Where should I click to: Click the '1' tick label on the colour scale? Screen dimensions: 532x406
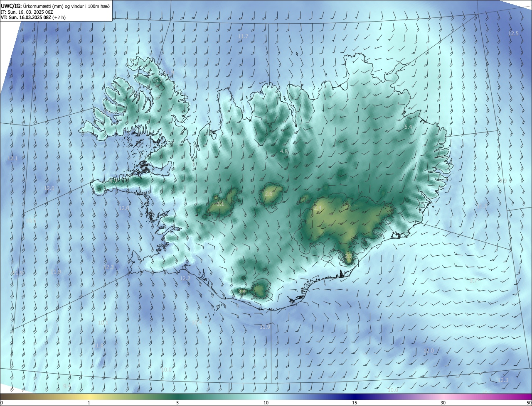tap(89, 403)
